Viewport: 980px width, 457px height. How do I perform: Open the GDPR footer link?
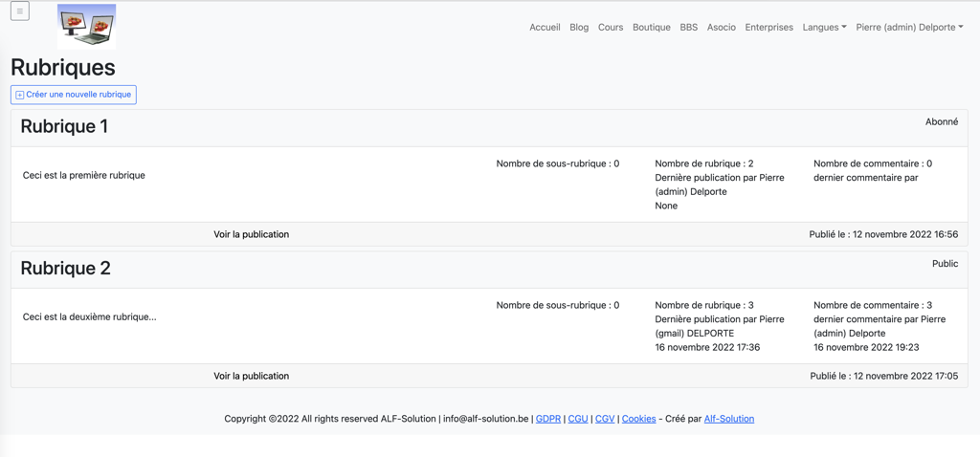pos(548,419)
